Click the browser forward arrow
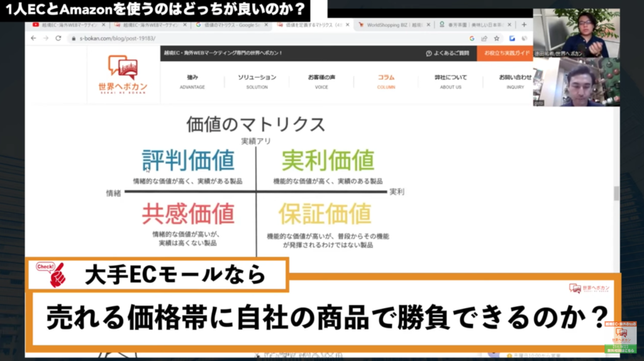Screen dimensions: 644x361 [x=46, y=38]
